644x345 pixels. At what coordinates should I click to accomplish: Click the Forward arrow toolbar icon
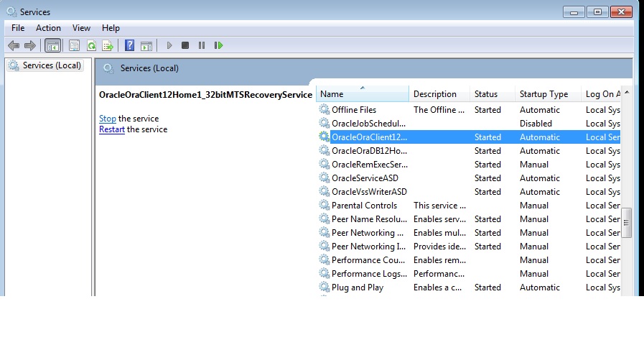pos(30,45)
